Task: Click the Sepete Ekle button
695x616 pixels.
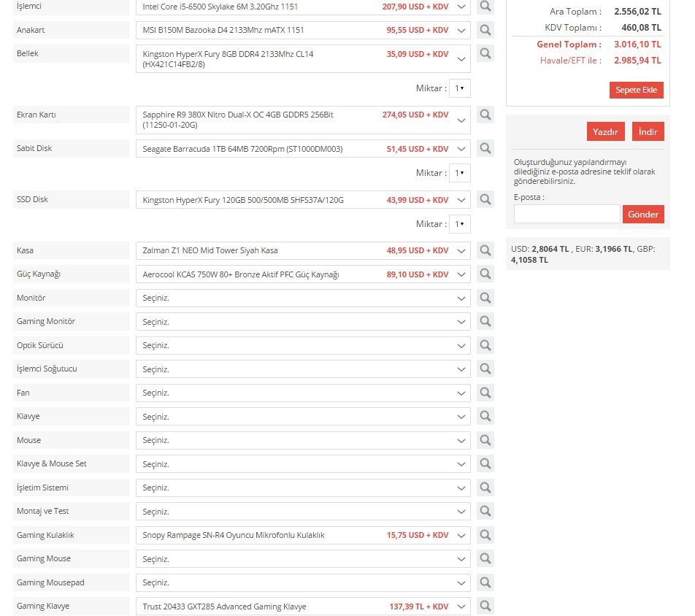Action: 636,90
